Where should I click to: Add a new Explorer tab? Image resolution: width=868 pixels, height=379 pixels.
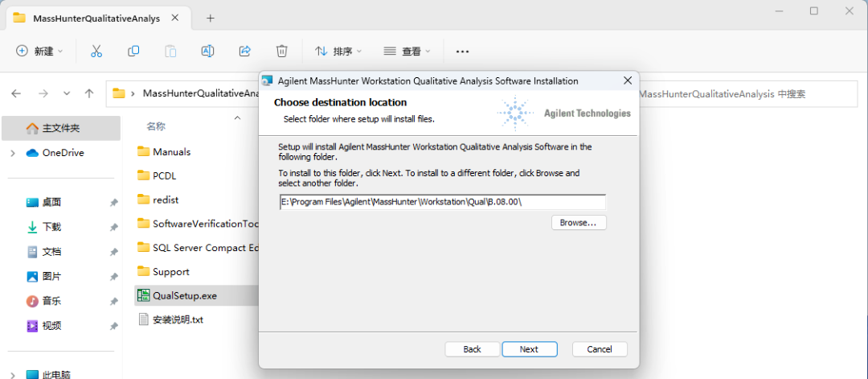[210, 19]
